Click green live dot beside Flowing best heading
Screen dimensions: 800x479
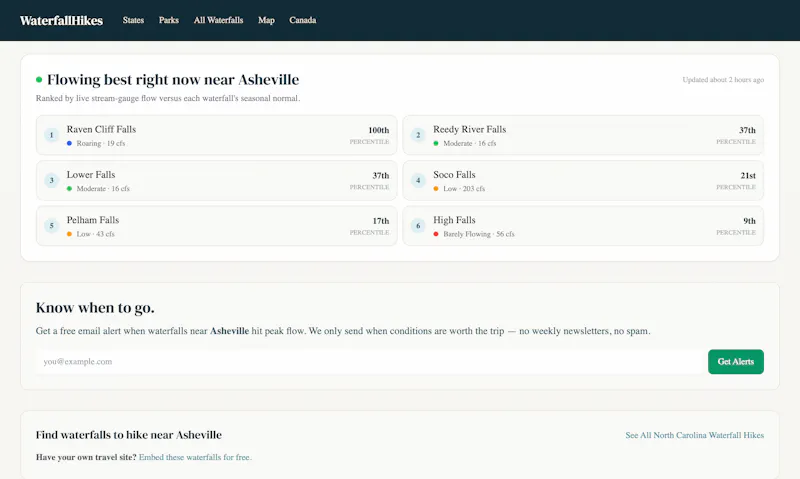[x=39, y=80]
